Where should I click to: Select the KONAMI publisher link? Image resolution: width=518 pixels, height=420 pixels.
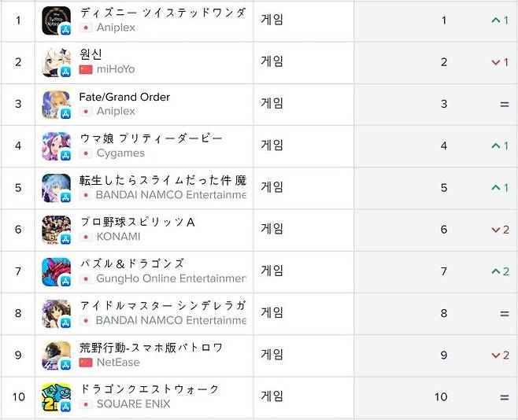click(118, 237)
